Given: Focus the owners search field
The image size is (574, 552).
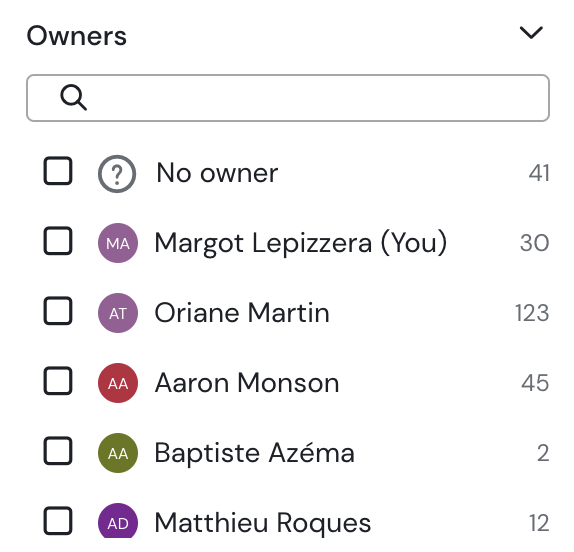Looking at the screenshot, I should click(288, 98).
